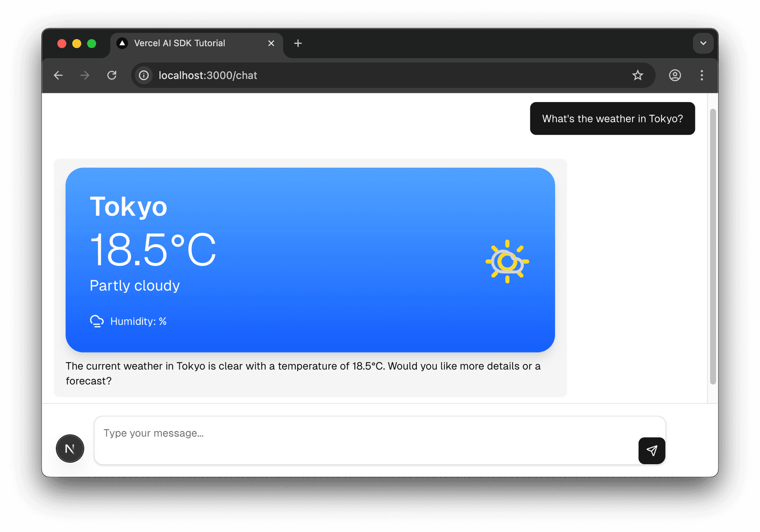Click the message bubble asking about Tokyo weather

point(612,118)
